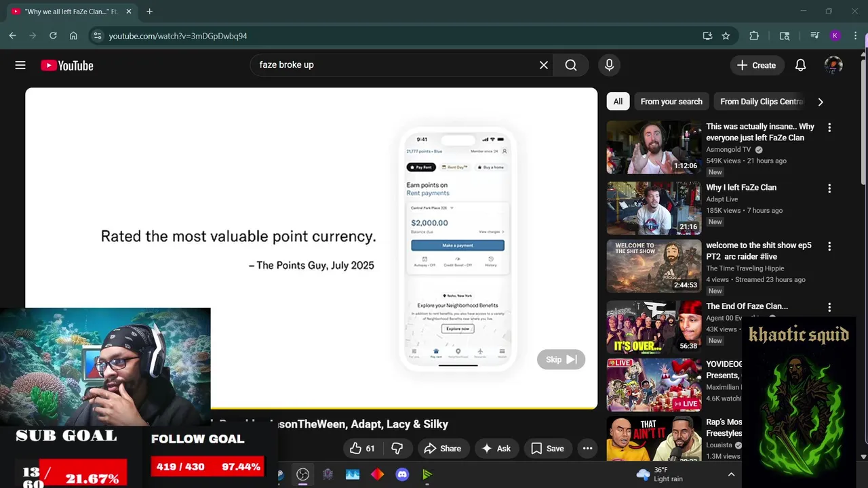Viewport: 868px width, 488px height.
Task: Skip the advertisement
Action: (x=561, y=359)
